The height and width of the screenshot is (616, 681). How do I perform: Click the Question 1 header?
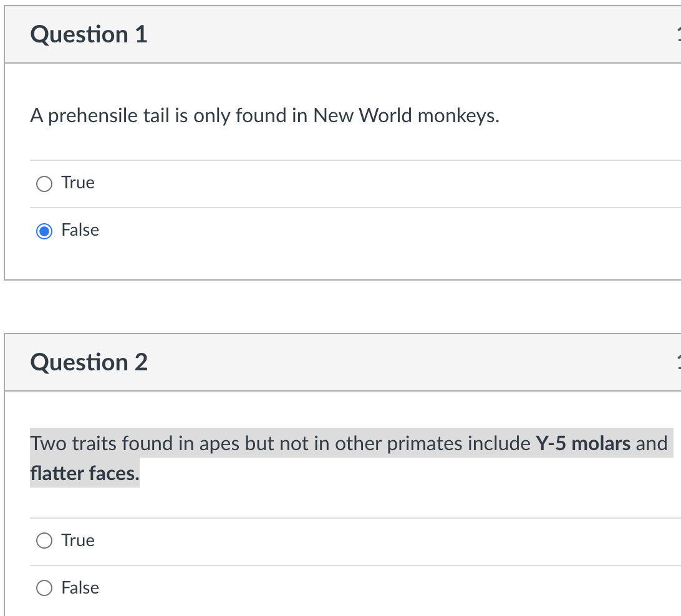coord(89,34)
